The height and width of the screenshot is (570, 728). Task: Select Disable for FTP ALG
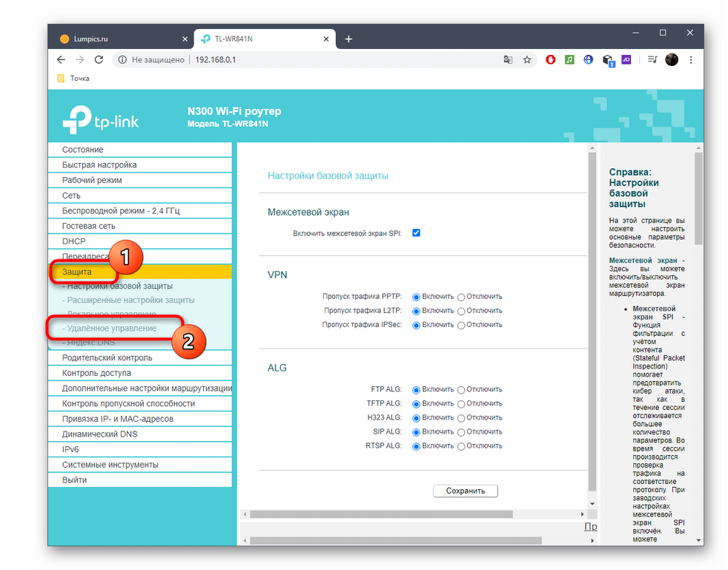coord(461,390)
